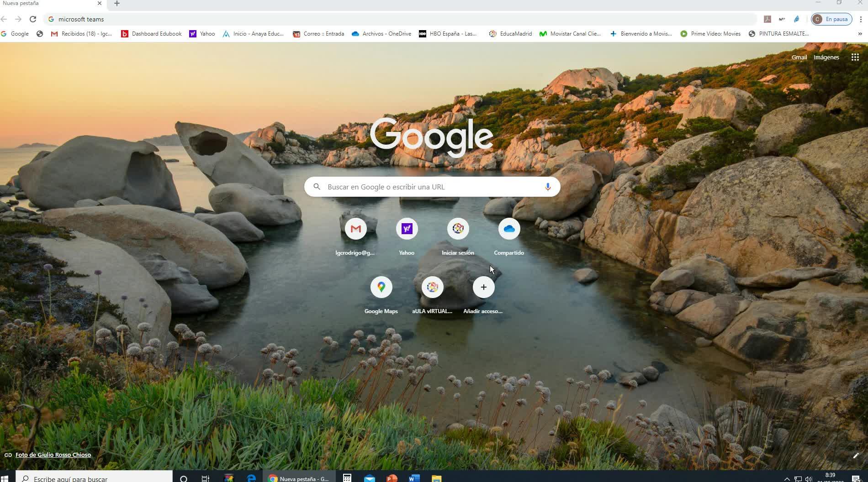868x482 pixels.
Task: Open Cortana from the taskbar circle
Action: coord(184,478)
